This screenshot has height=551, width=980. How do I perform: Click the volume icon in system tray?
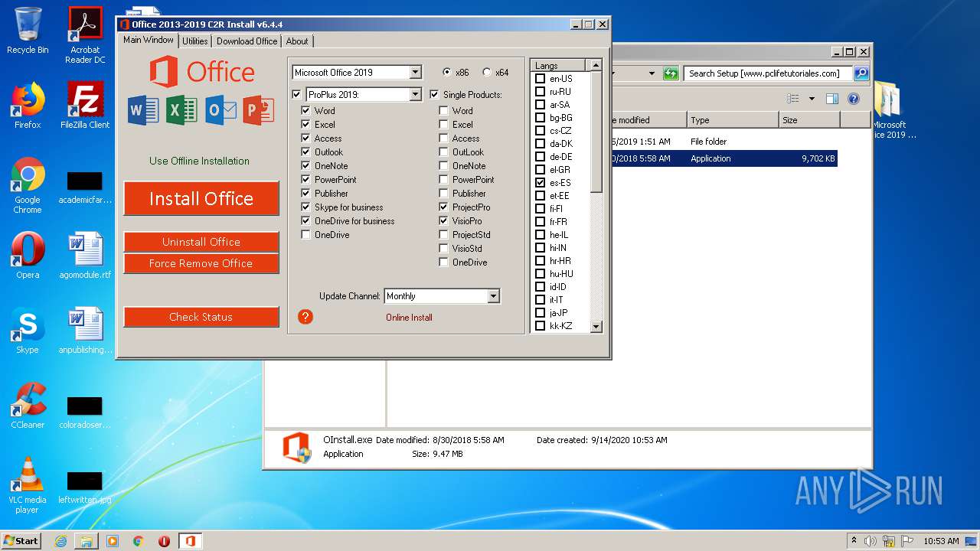click(x=871, y=541)
